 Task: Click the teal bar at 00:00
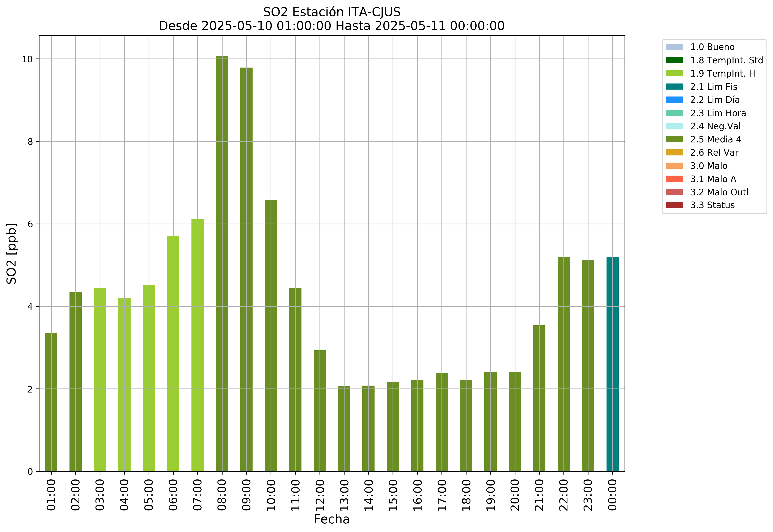pyautogui.click(x=612, y=364)
